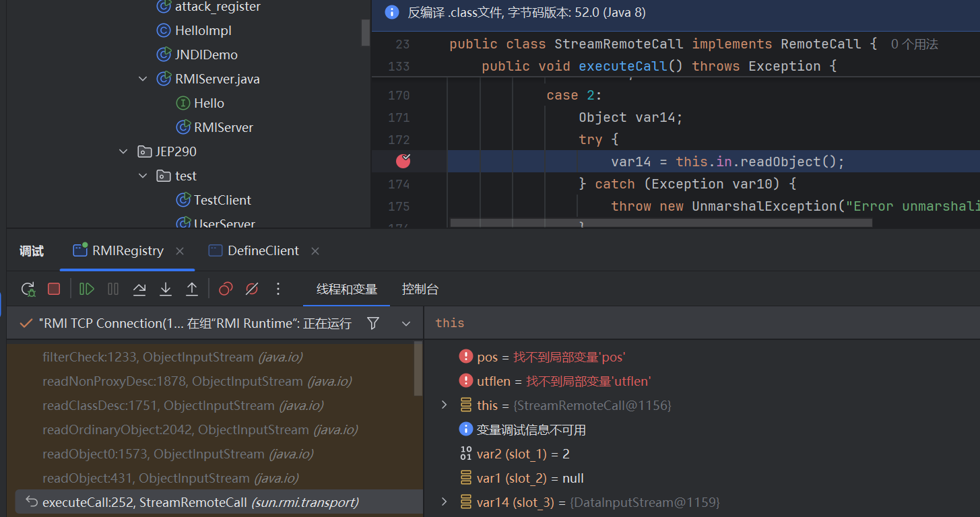Expand the var14 variable node
Viewport: 980px width, 517px height.
[444, 502]
